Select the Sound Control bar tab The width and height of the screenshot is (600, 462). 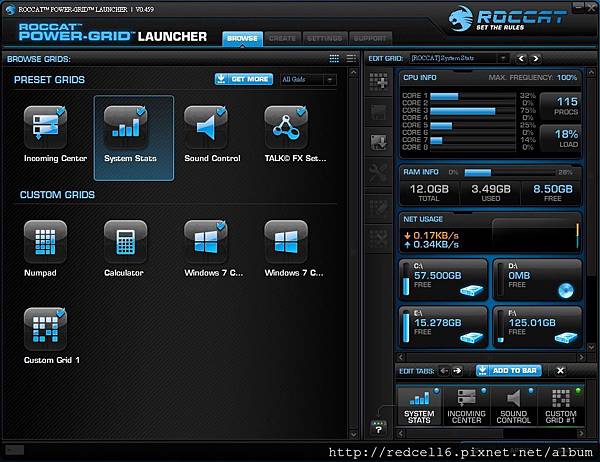pyautogui.click(x=514, y=406)
